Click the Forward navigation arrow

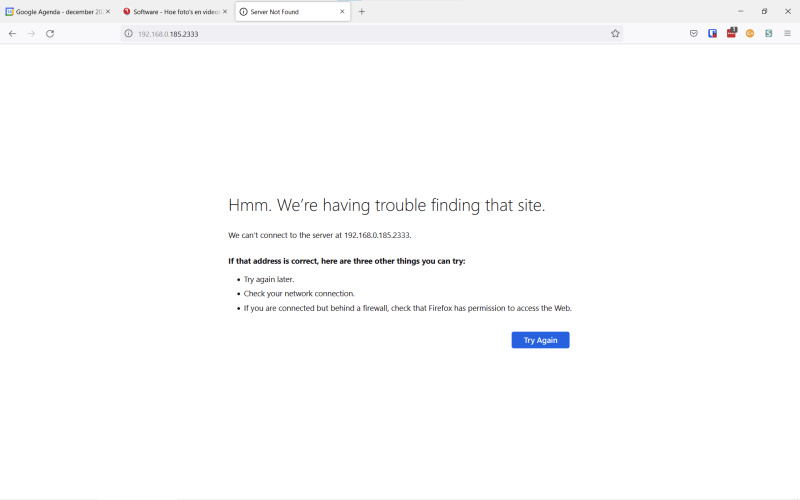[x=31, y=33]
